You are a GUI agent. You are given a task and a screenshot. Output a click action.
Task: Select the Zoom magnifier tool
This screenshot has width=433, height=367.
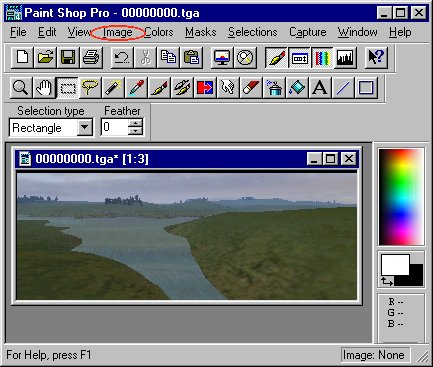coord(21,88)
